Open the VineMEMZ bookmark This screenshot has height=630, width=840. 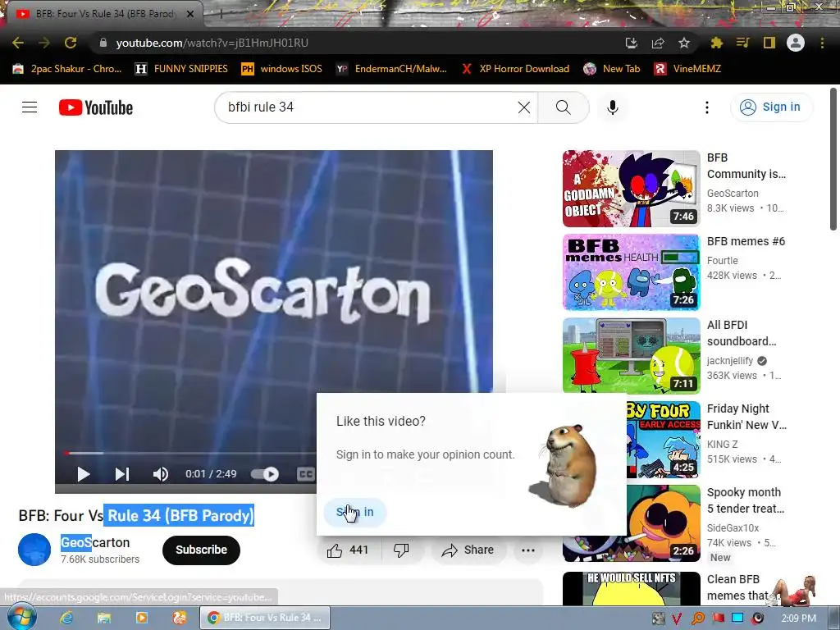pyautogui.click(x=688, y=69)
